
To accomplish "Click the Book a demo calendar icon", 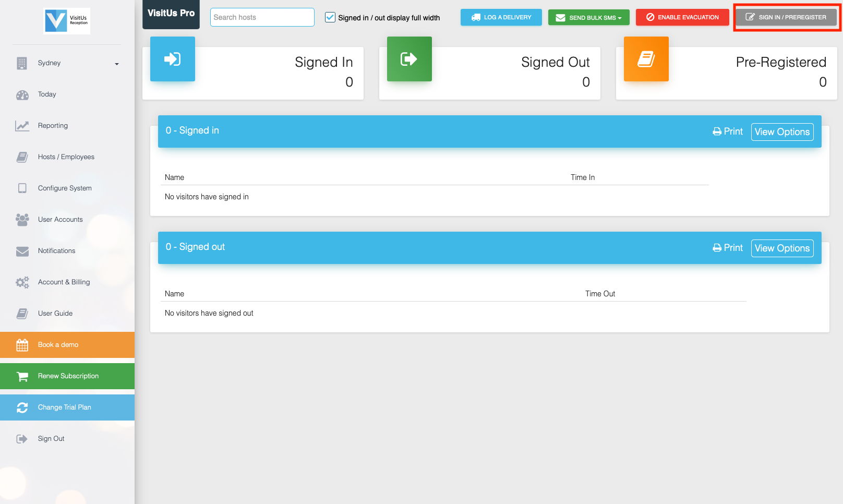I will [22, 345].
